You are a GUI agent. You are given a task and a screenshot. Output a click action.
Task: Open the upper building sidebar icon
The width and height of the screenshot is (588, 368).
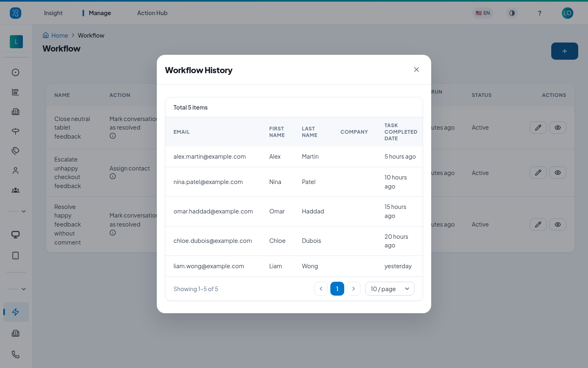coord(16,112)
